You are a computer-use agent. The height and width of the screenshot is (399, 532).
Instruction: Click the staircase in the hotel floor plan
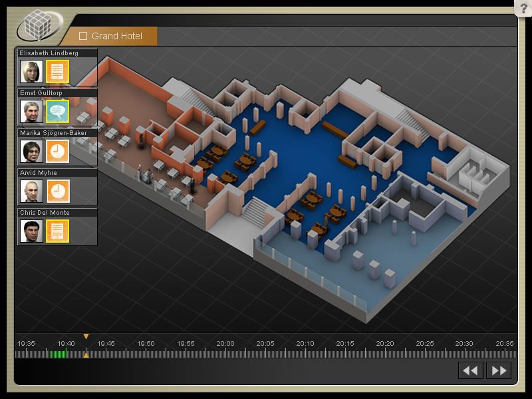(254, 211)
